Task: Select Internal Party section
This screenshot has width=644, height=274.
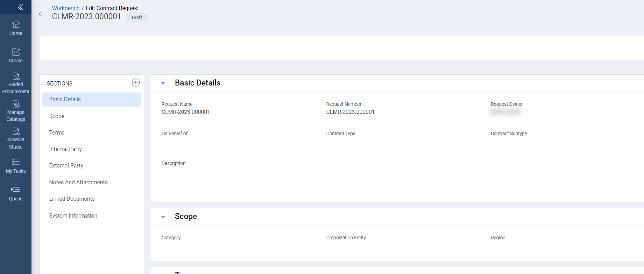Action: pos(65,149)
